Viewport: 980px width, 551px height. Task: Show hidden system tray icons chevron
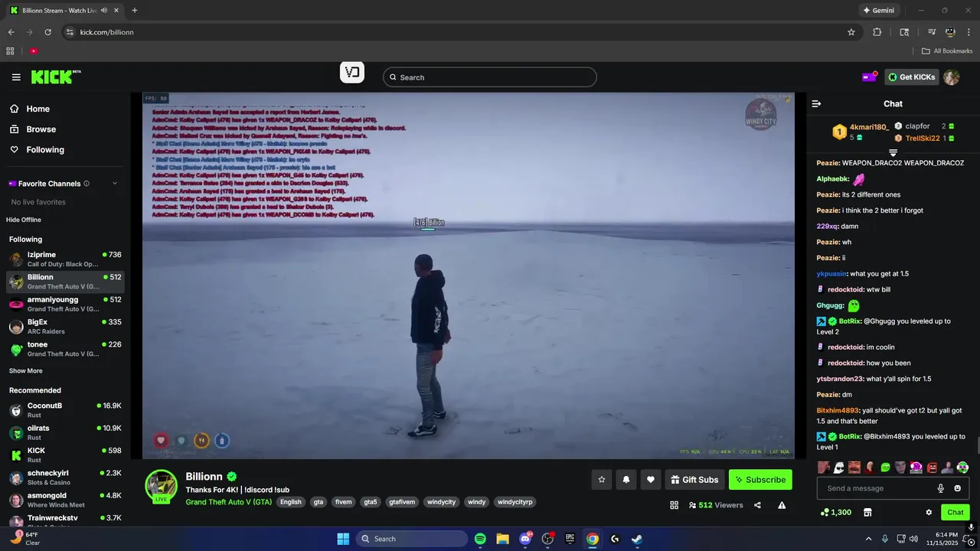coord(868,539)
